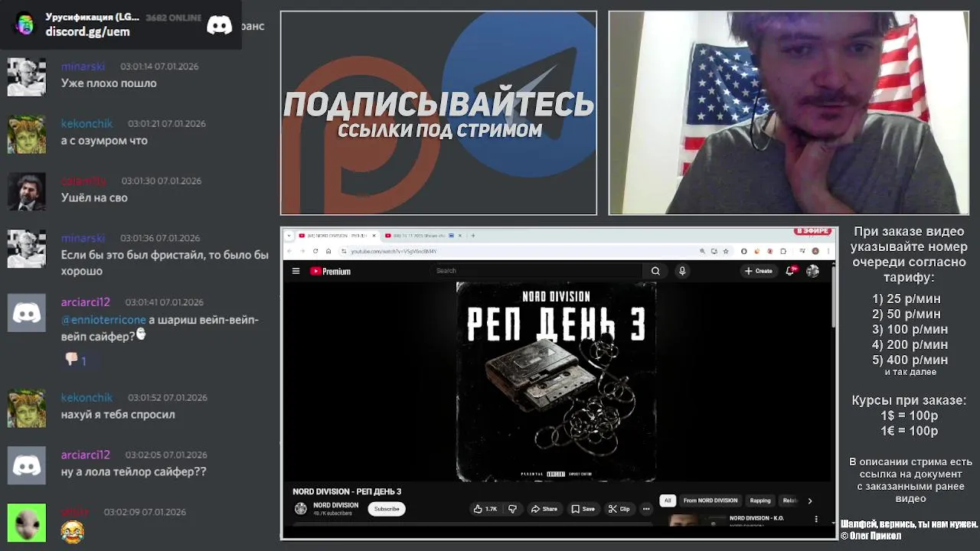Click the Discord logo in header
This screenshot has width=980, height=551.
tap(219, 24)
